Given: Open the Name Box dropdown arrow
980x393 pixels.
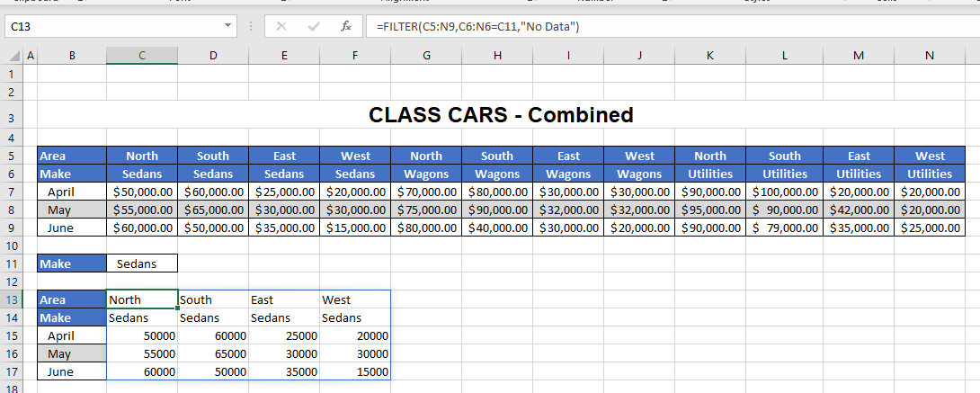Looking at the screenshot, I should [x=227, y=27].
